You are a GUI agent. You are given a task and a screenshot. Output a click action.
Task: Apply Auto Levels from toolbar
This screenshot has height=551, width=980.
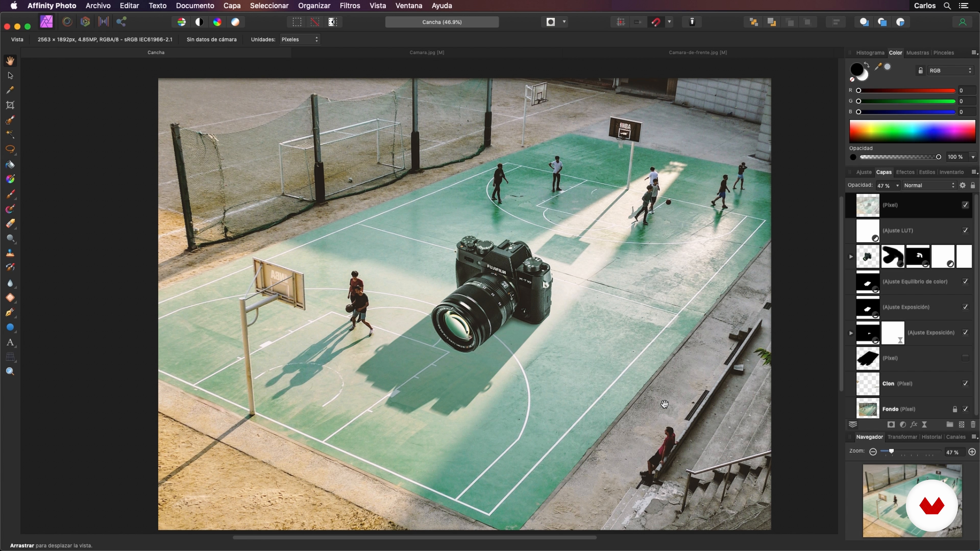coord(181,22)
